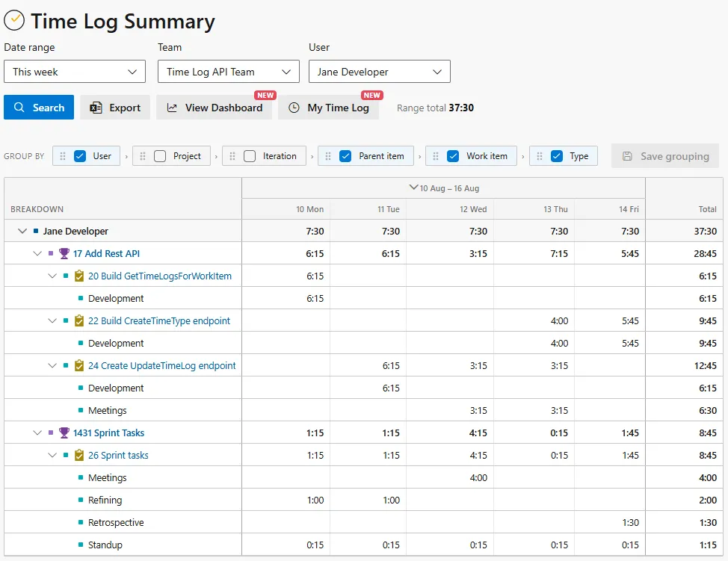Image resolution: width=728 pixels, height=561 pixels.
Task: Check the Iteration grouping checkbox
Action: coord(250,156)
